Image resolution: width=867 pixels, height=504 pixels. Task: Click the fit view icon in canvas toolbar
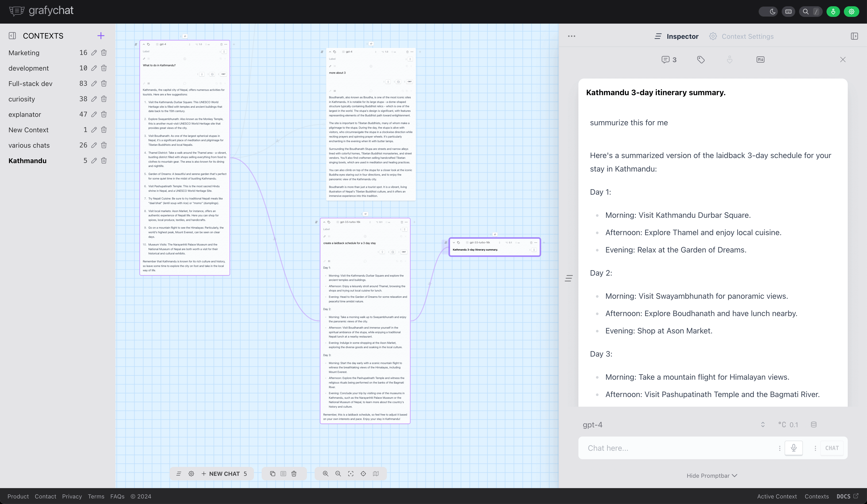[351, 474]
